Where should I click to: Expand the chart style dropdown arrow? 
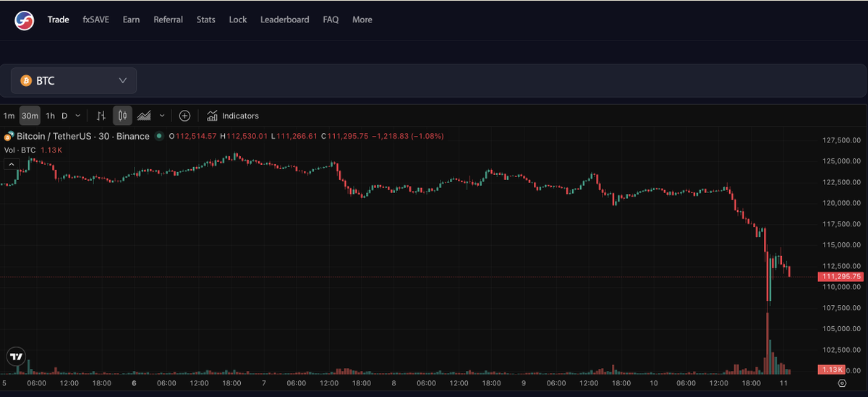(162, 116)
